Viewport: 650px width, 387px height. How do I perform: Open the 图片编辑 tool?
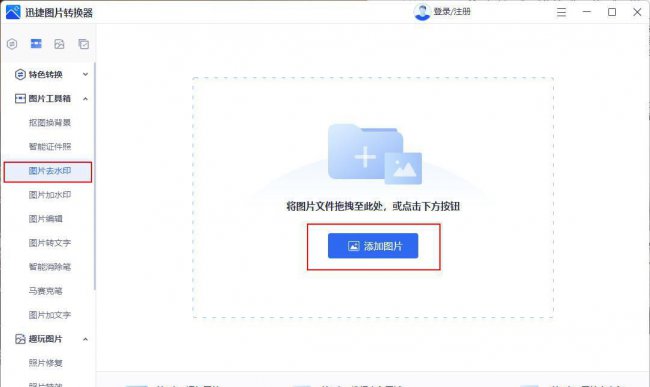(46, 219)
